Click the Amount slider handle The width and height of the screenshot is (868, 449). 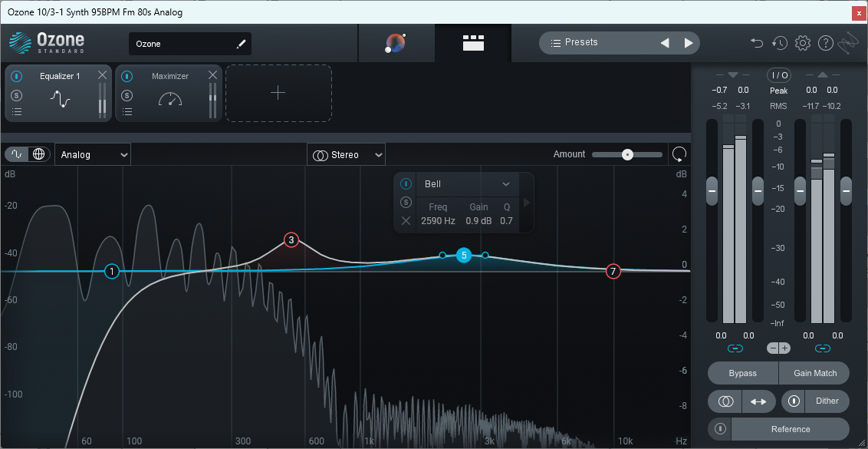(626, 154)
